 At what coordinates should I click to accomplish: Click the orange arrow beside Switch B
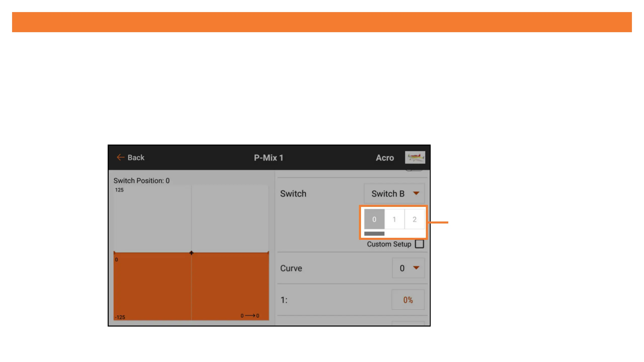pyautogui.click(x=416, y=193)
